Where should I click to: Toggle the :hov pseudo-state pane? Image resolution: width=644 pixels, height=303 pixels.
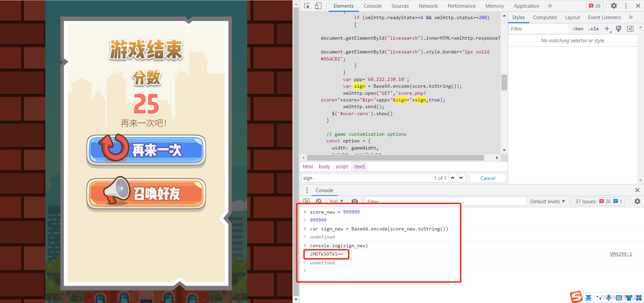pos(578,29)
